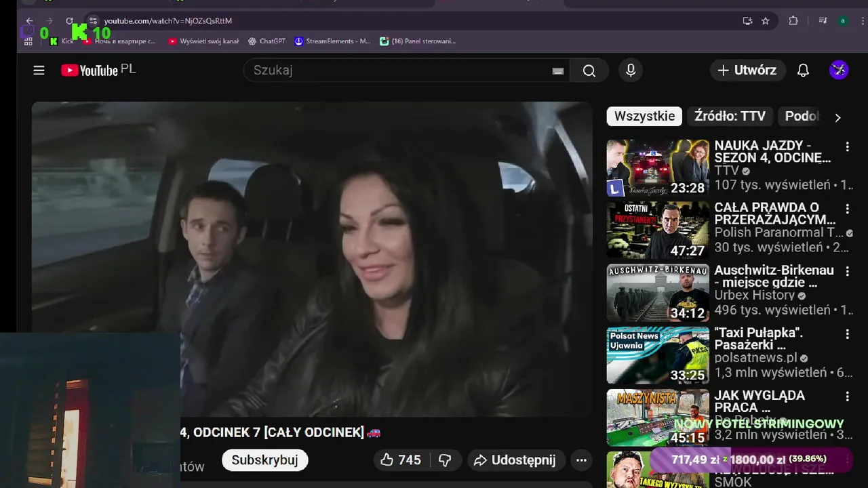
Task: Go back to the previous browser page
Action: (x=29, y=21)
